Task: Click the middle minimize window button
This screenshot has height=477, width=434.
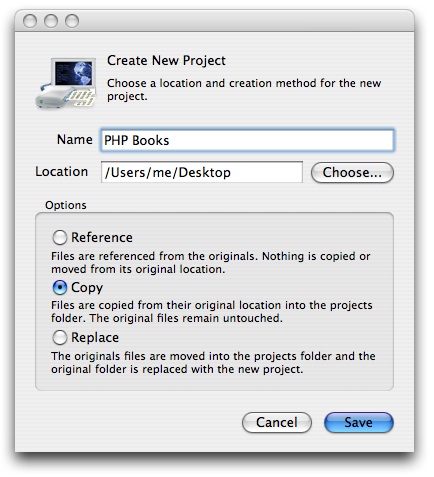Action: click(x=51, y=21)
